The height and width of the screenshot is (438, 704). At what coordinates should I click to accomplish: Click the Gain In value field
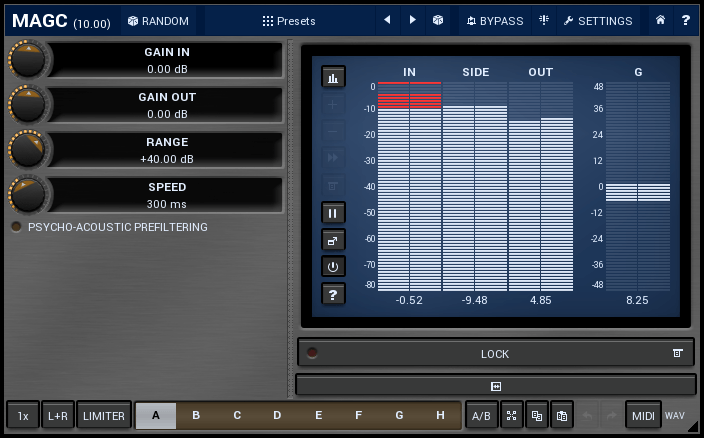166,60
